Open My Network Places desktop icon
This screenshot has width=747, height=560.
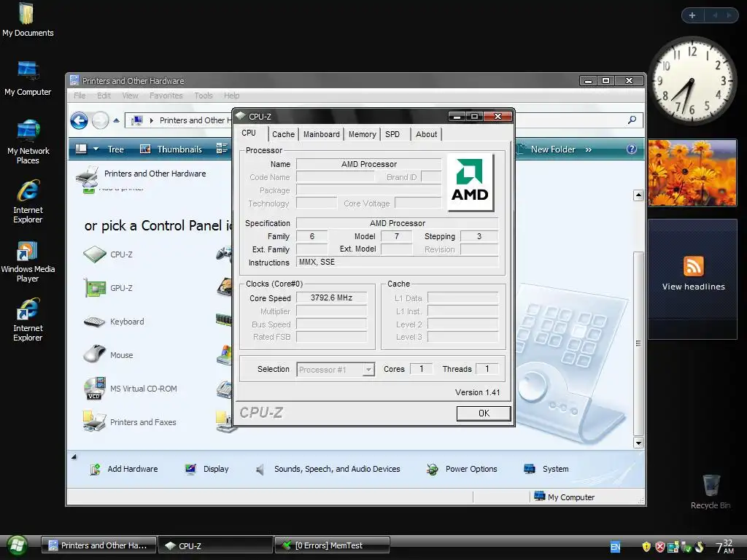28,142
